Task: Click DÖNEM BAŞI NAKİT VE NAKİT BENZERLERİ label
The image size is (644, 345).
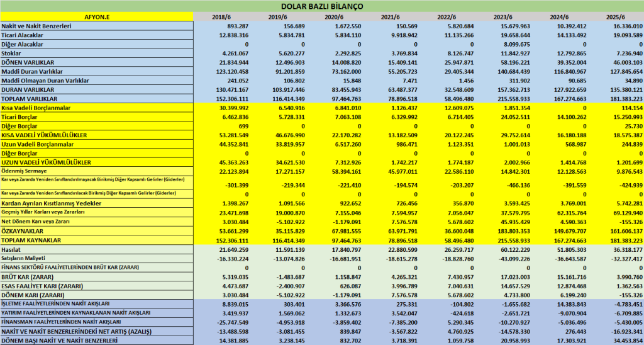Action: point(59,340)
